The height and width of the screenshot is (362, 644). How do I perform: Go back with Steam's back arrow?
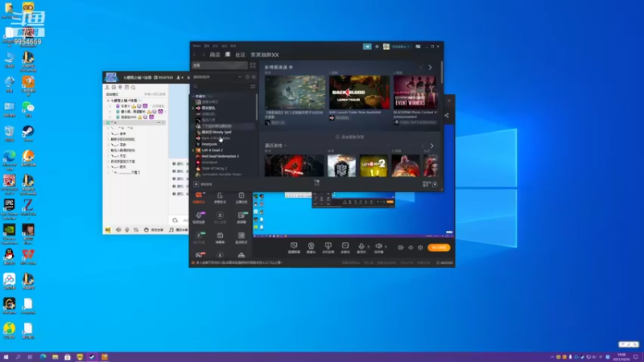point(195,55)
